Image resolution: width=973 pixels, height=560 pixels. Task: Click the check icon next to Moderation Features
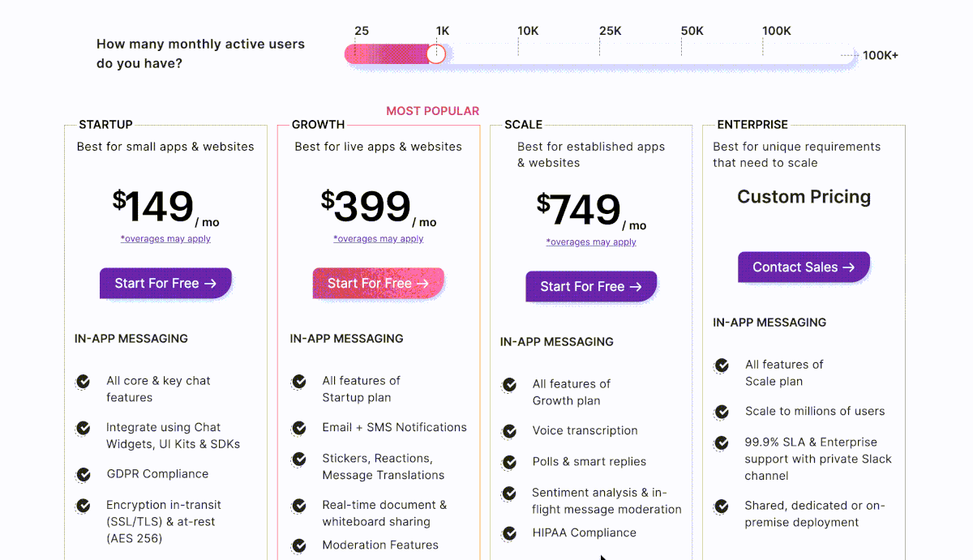point(299,545)
